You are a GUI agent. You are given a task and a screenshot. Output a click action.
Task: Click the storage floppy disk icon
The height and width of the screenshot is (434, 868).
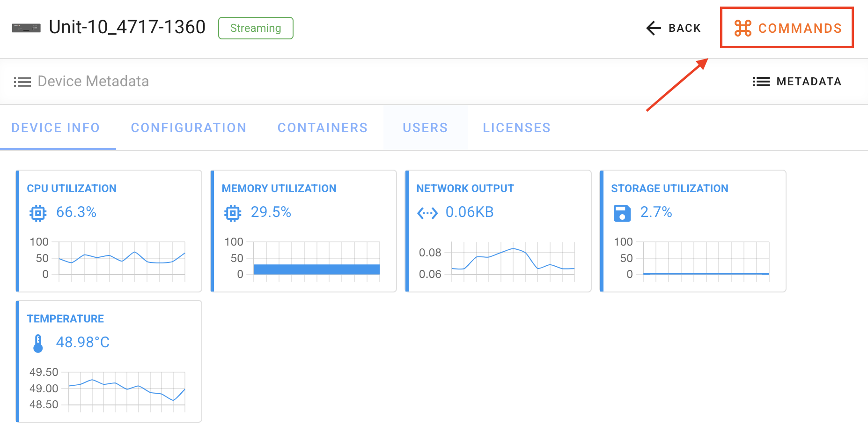(x=622, y=213)
